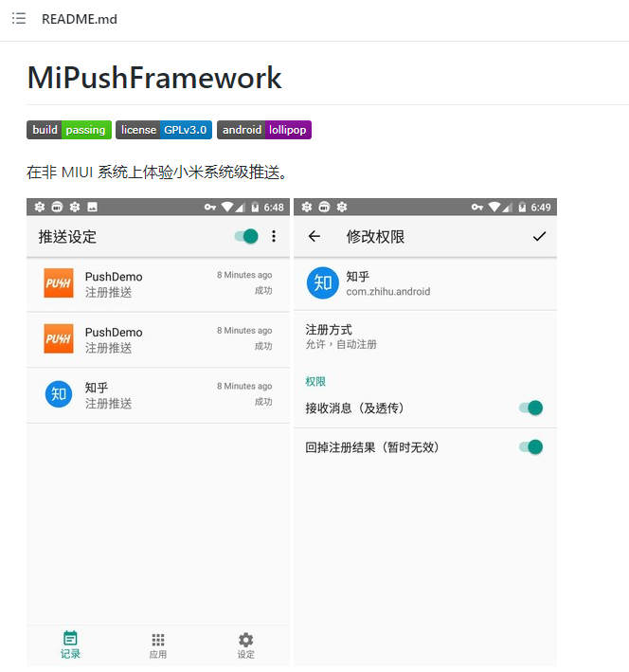Click the second PushDemo app icon
629x672 pixels.
59,338
